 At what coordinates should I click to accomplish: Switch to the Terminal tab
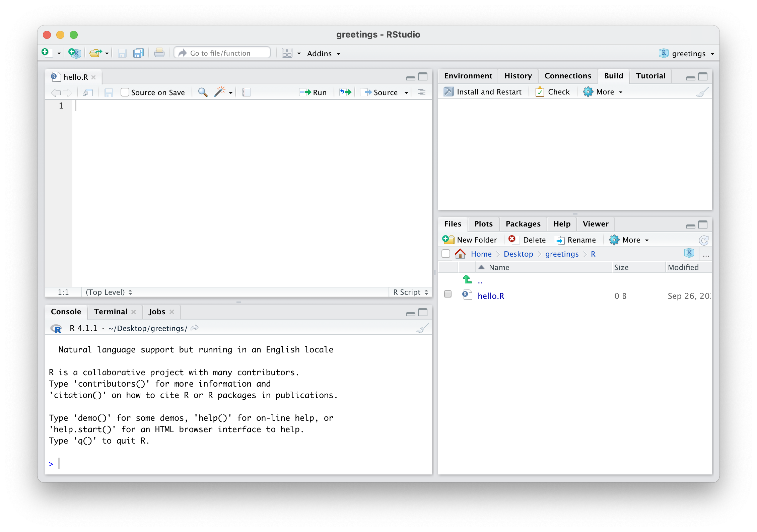pyautogui.click(x=111, y=312)
